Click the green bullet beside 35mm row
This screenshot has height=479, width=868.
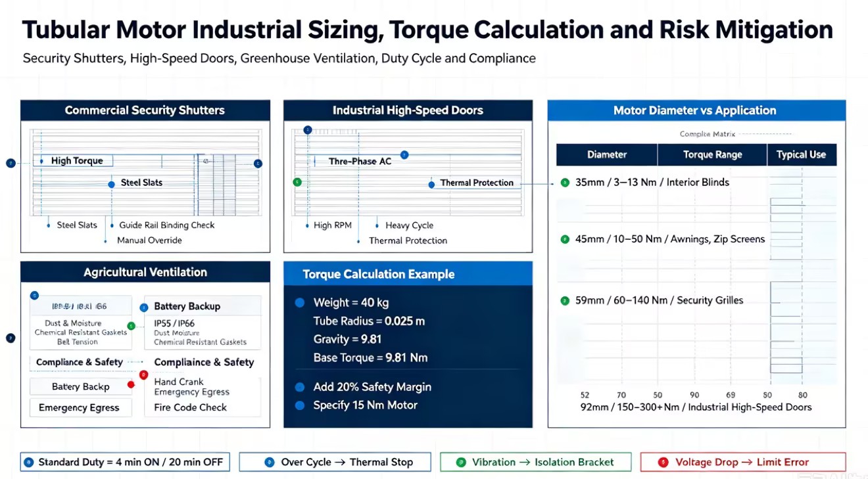click(565, 183)
